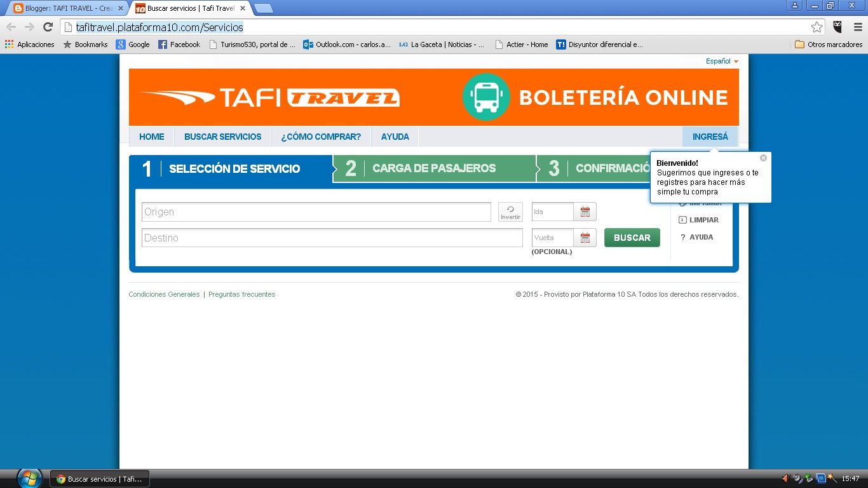Click the green bus icon in the header
Screen dimensions: 868x488
tap(485, 97)
